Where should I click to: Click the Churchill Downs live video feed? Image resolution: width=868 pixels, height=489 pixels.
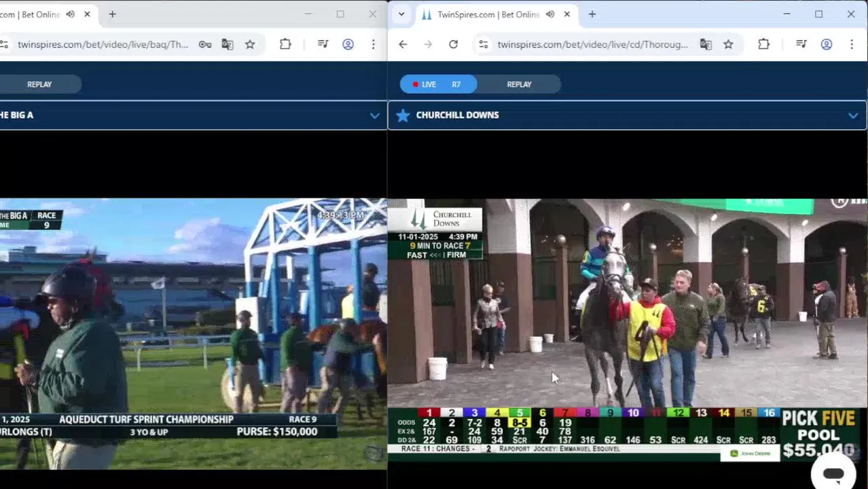click(628, 330)
